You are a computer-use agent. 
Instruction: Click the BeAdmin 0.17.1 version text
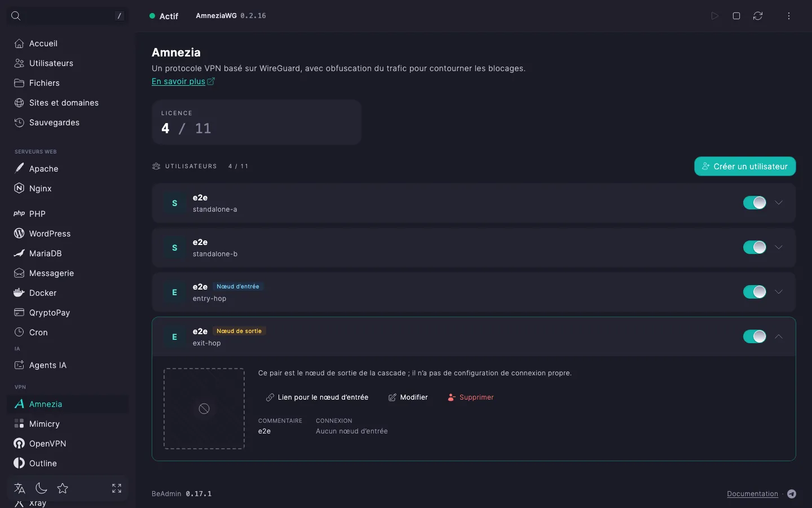182,494
